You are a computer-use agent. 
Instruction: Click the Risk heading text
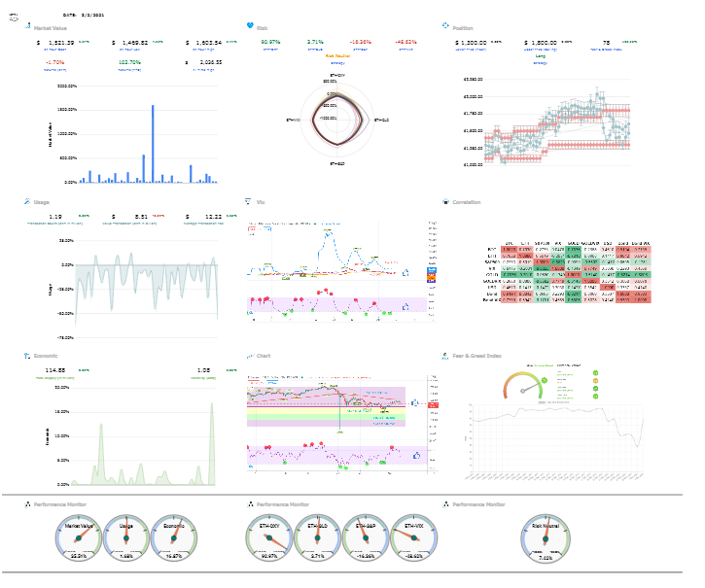263,28
